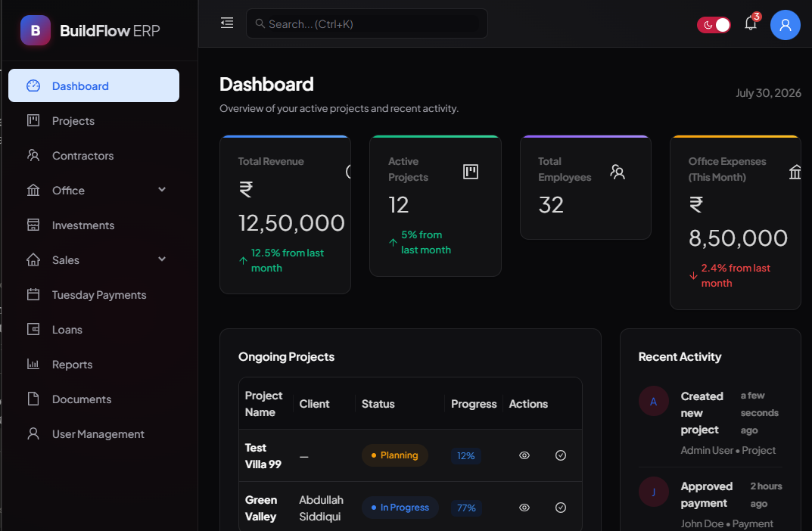Click the July 30, 2026 date
Image resolution: width=812 pixels, height=531 pixels.
click(769, 92)
